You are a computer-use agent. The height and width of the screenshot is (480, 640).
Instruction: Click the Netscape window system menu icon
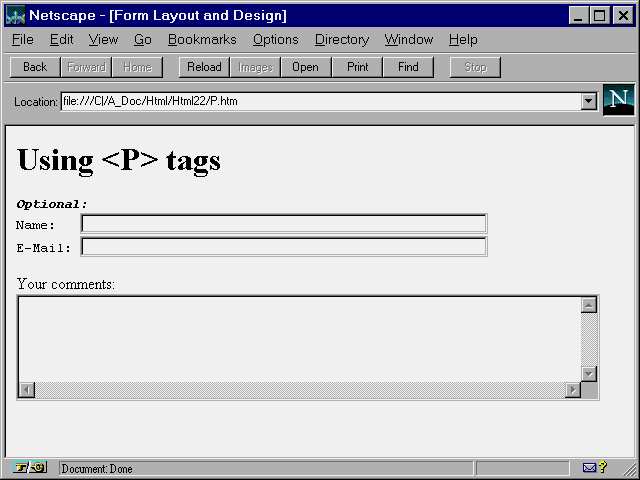15,15
